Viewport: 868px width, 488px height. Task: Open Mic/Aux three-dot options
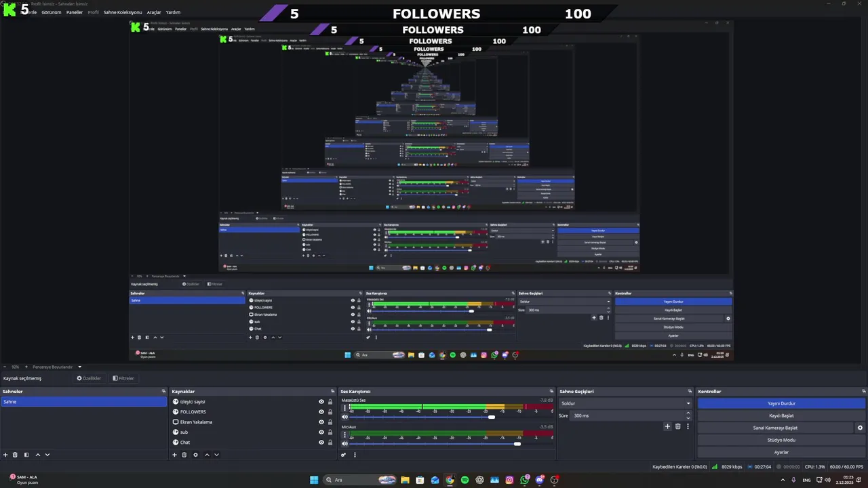click(x=344, y=434)
